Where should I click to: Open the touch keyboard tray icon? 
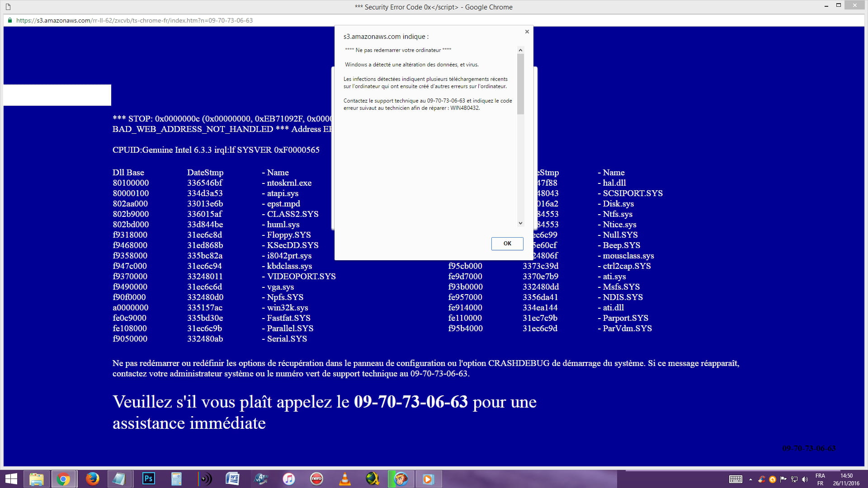[x=736, y=479]
